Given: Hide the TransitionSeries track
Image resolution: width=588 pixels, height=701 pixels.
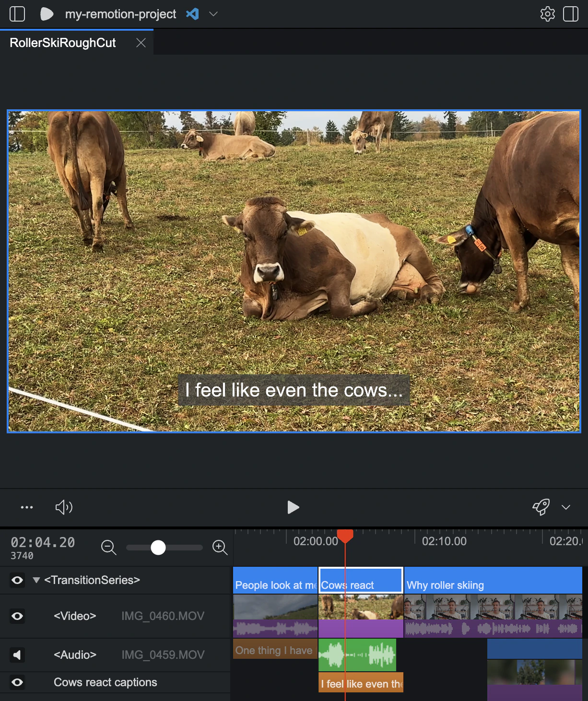Looking at the screenshot, I should point(17,581).
